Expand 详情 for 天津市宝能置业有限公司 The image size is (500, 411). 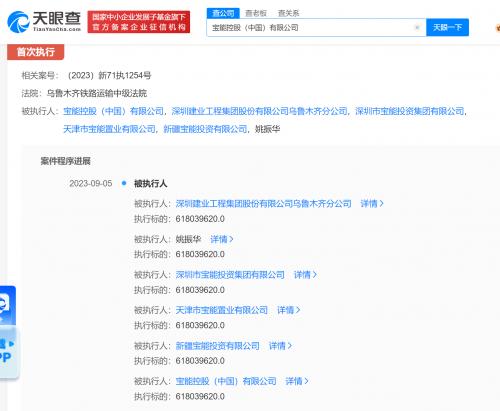pos(289,310)
